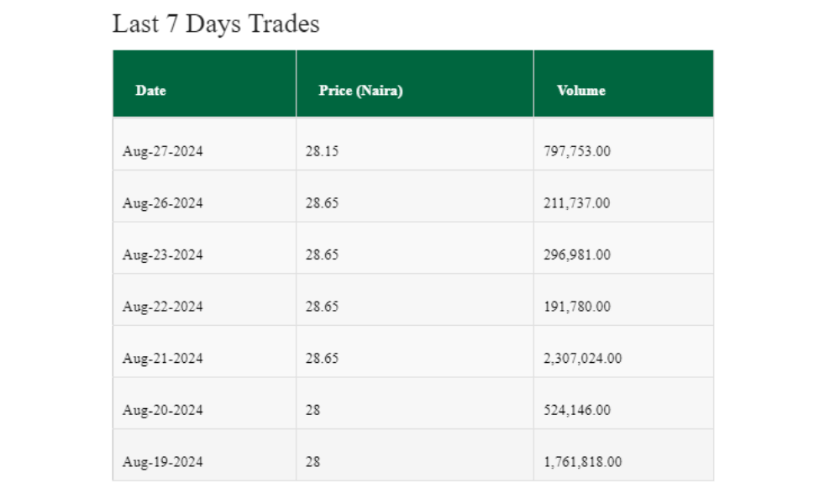Click the Aug-26-2024 date cell

click(x=163, y=203)
